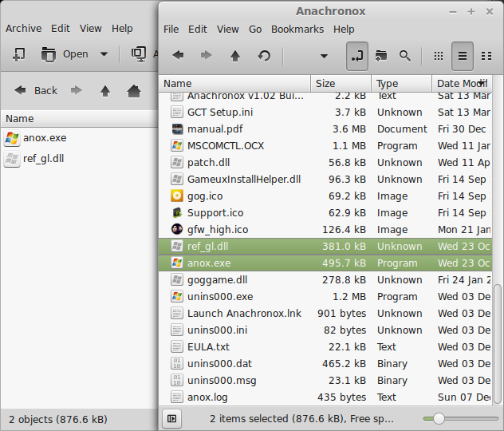
Task: Sort by Date Modified column
Action: click(x=462, y=84)
